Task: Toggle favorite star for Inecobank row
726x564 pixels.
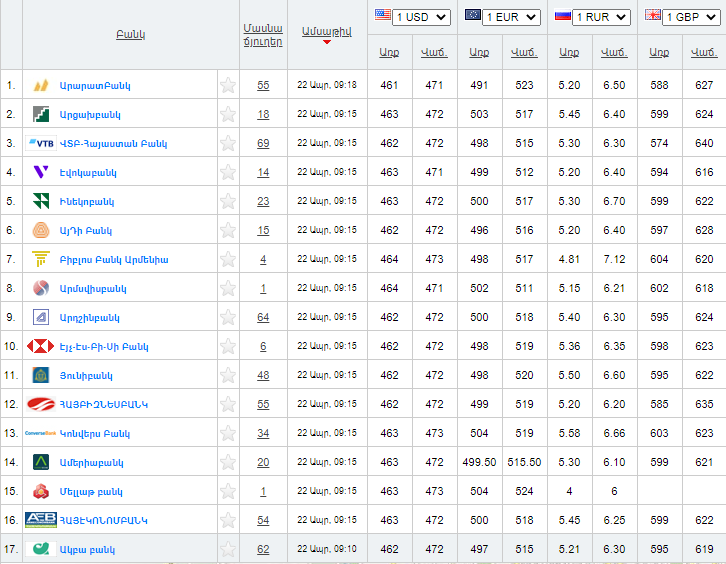Action: click(x=228, y=202)
